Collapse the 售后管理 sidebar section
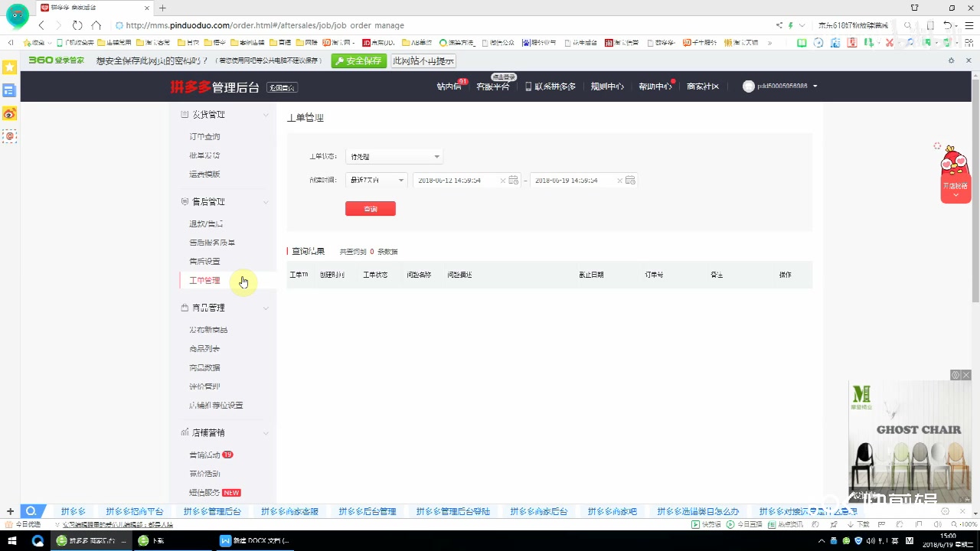 (266, 201)
